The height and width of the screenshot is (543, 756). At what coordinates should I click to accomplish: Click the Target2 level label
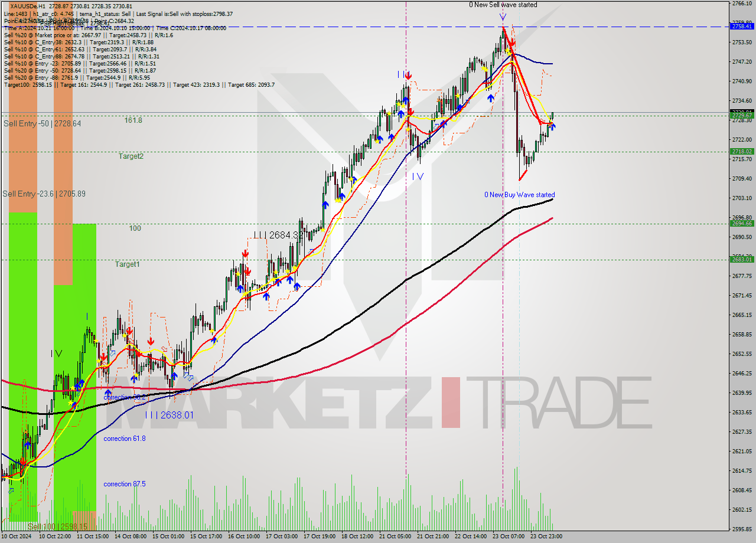tap(131, 156)
